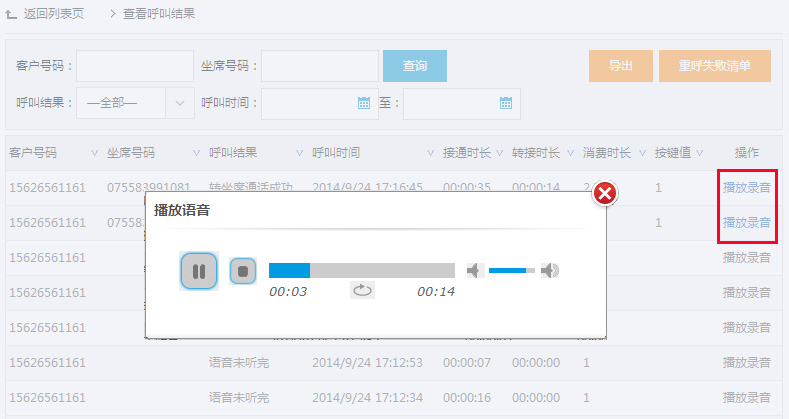
Task: Expand the 呼叫结果 dropdown
Action: point(179,102)
